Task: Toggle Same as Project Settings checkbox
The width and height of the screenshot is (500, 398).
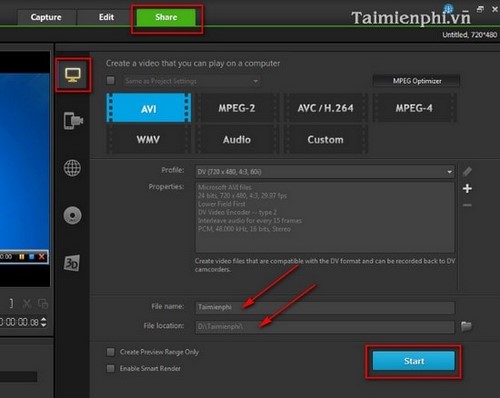Action: coord(110,81)
